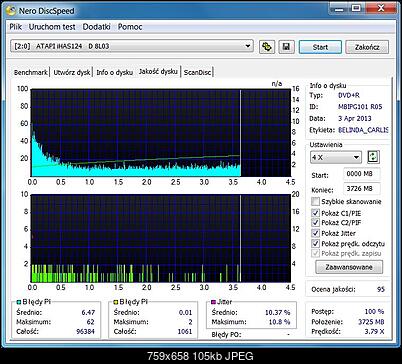Open the Pomoc menu
The height and width of the screenshot is (364, 402).
(130, 27)
